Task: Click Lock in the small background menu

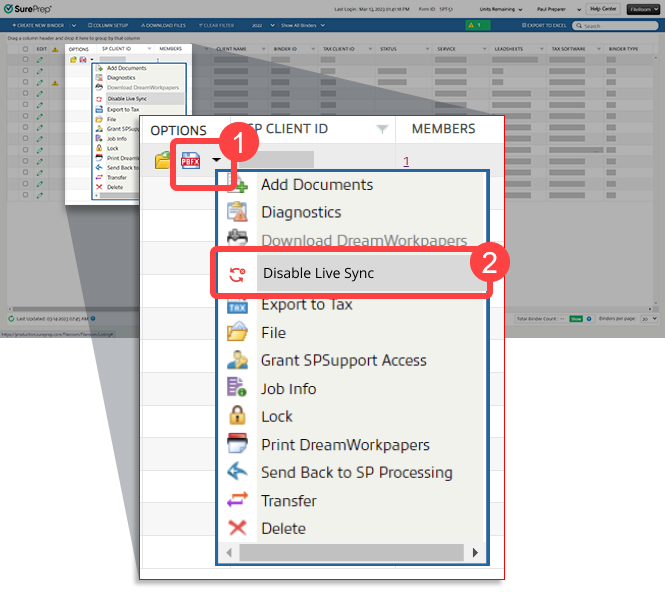Action: (x=113, y=148)
